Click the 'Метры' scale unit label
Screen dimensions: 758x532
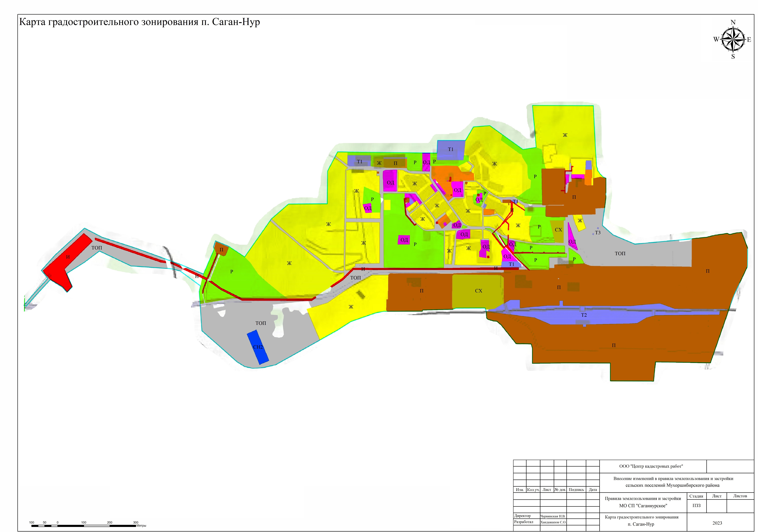[x=141, y=526]
